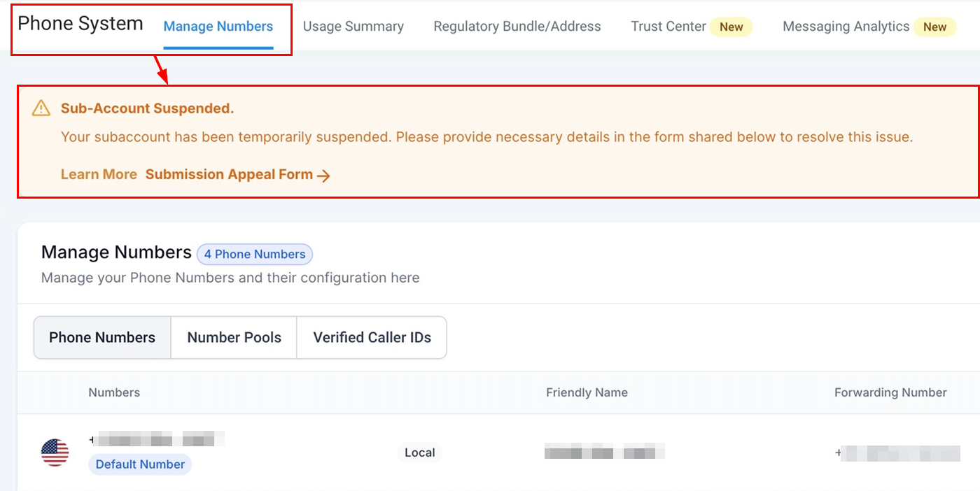The width and height of the screenshot is (980, 491).
Task: Click the Learn More link
Action: coord(99,175)
